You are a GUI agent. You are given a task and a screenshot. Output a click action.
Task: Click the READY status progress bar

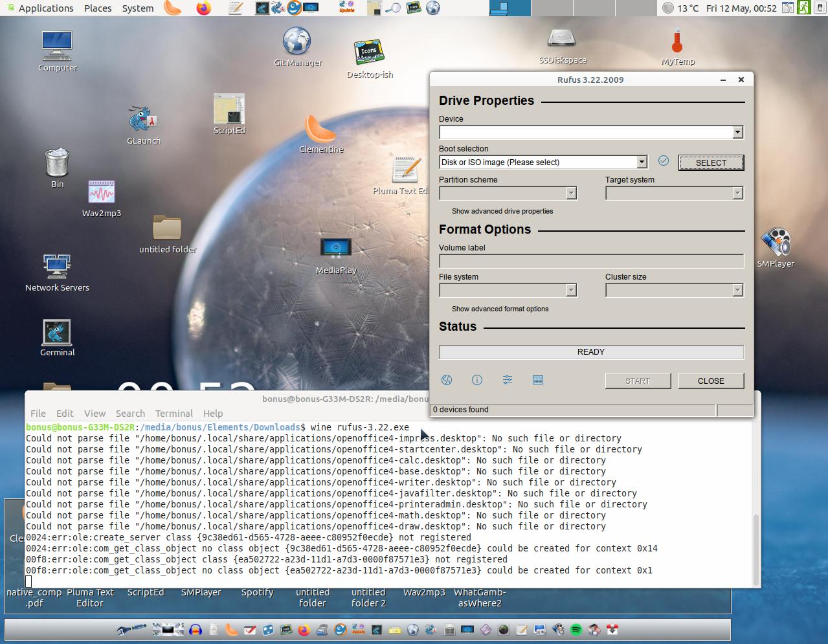591,352
